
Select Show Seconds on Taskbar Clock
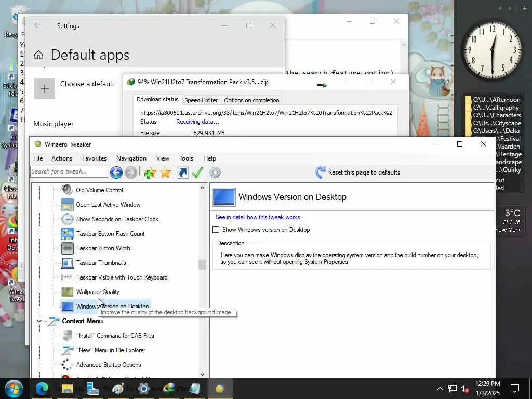pos(117,219)
